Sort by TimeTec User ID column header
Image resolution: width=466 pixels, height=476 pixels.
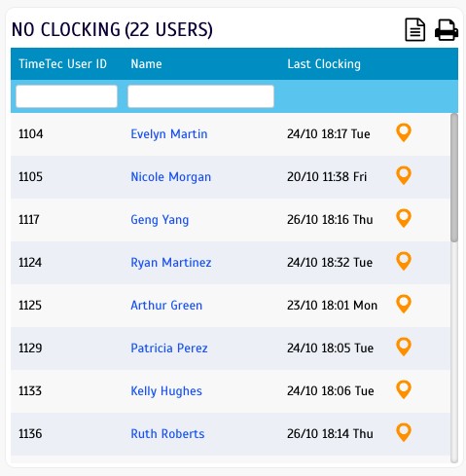(62, 64)
